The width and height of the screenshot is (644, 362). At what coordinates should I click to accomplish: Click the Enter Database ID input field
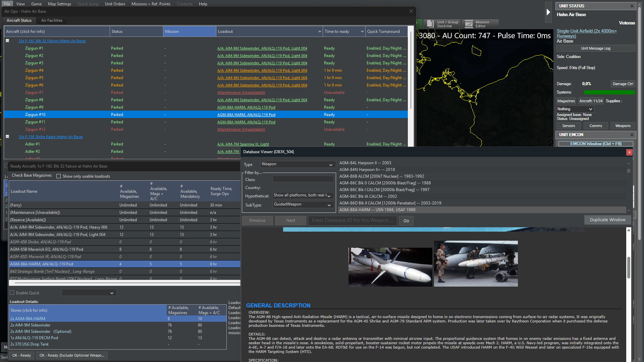pos(352,221)
